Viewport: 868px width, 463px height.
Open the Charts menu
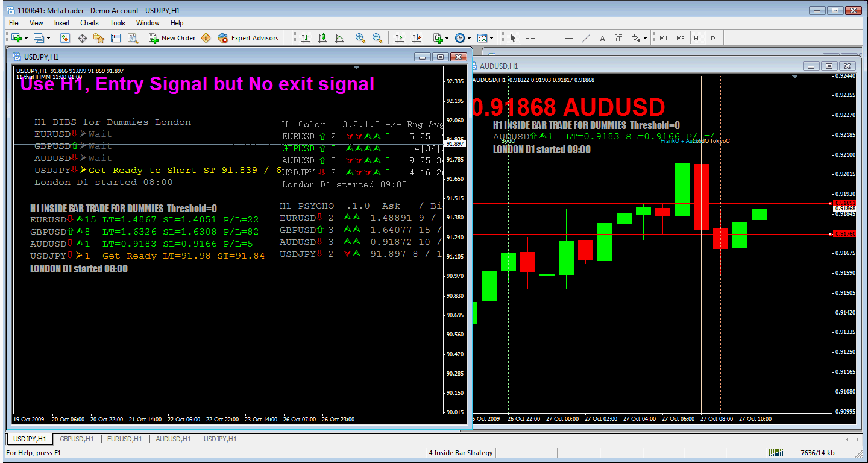coord(89,23)
